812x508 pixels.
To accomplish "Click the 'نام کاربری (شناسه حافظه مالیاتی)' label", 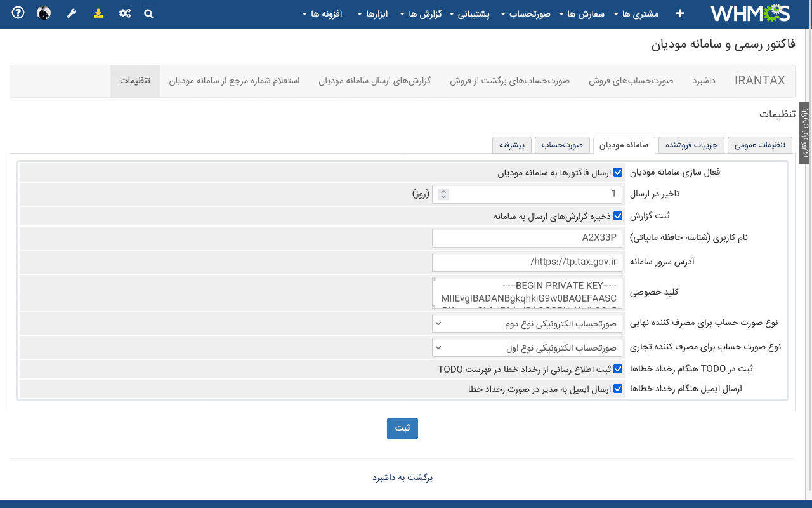I will coord(689,238).
